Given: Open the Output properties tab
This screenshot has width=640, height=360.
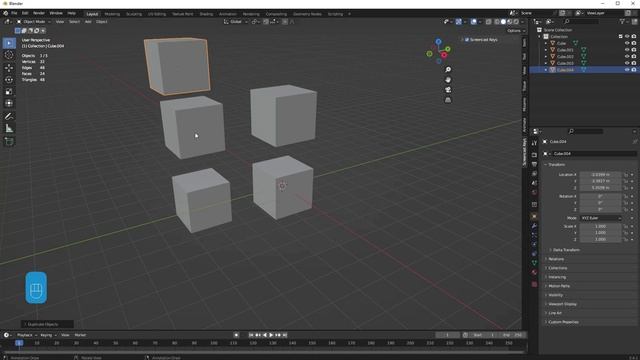Looking at the screenshot, I should (534, 164).
